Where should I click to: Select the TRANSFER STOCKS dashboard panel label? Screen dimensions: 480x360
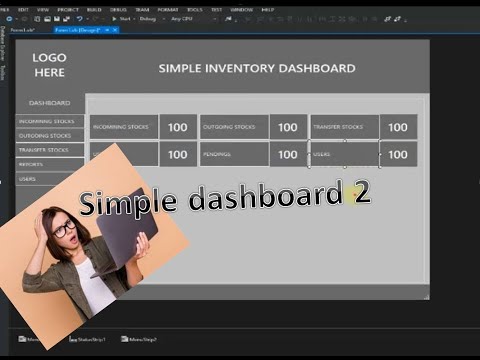(345, 127)
